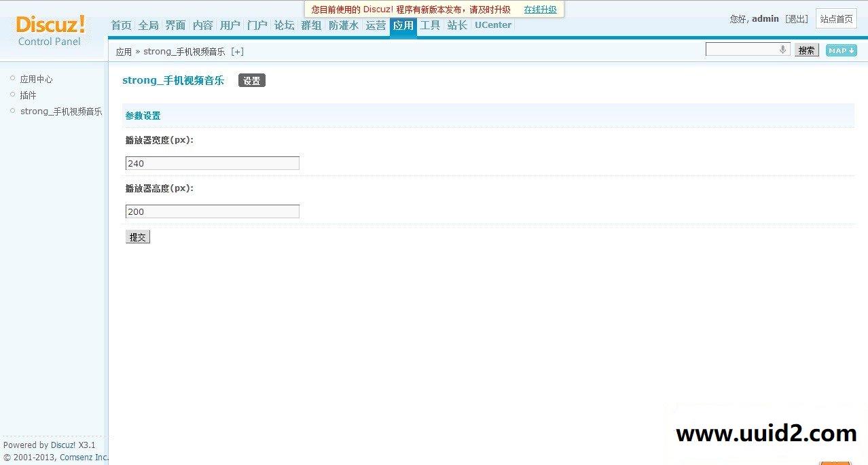Select the 论坛 menu tab
The width and height of the screenshot is (868, 465).
coord(284,25)
